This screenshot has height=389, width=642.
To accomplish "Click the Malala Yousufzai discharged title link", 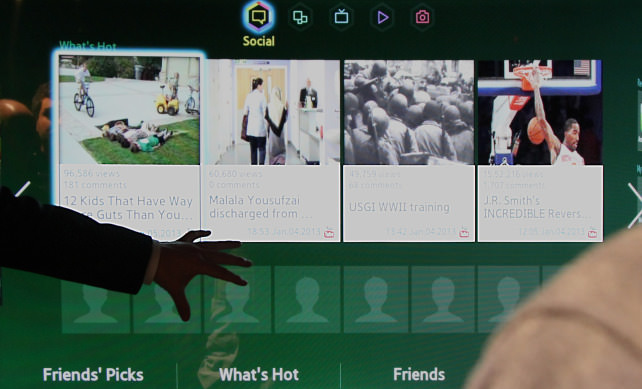I will [260, 207].
